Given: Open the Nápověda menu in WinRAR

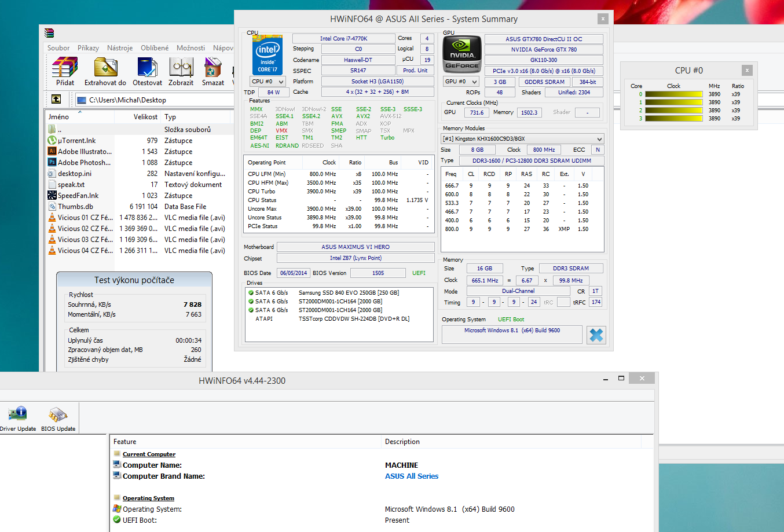Looking at the screenshot, I should [x=223, y=48].
